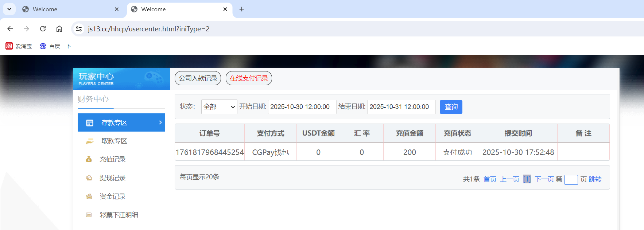Viewport: 644px width, 230px height.
Task: Go to 首页 pagination link
Action: click(x=490, y=179)
